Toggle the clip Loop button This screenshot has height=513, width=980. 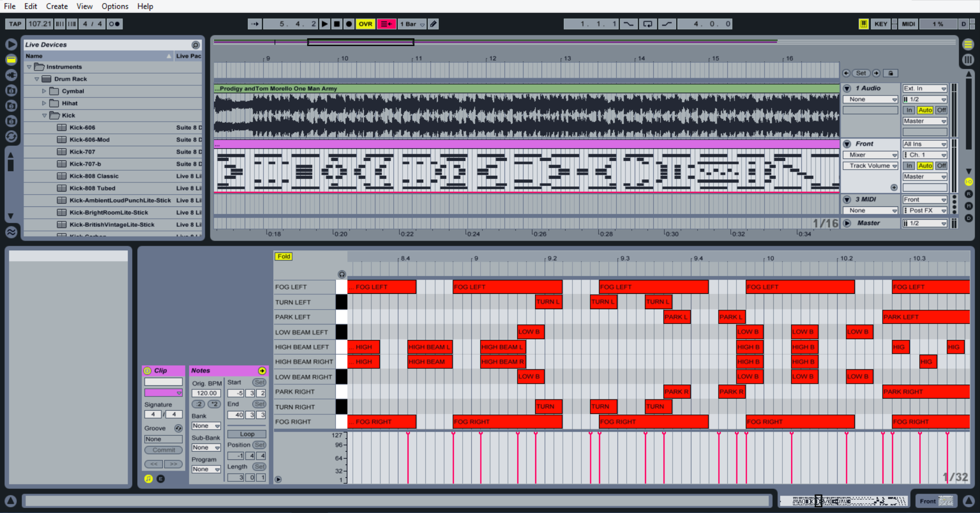pyautogui.click(x=247, y=434)
